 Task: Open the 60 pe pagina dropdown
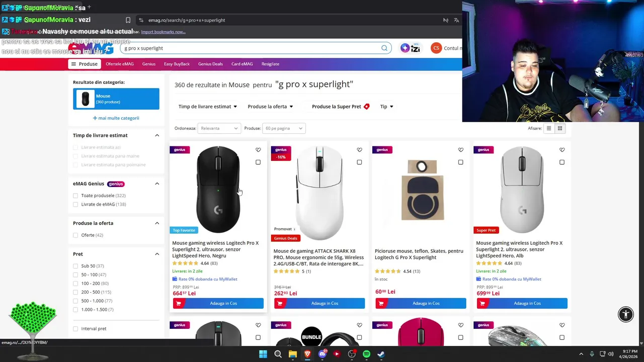tap(284, 128)
